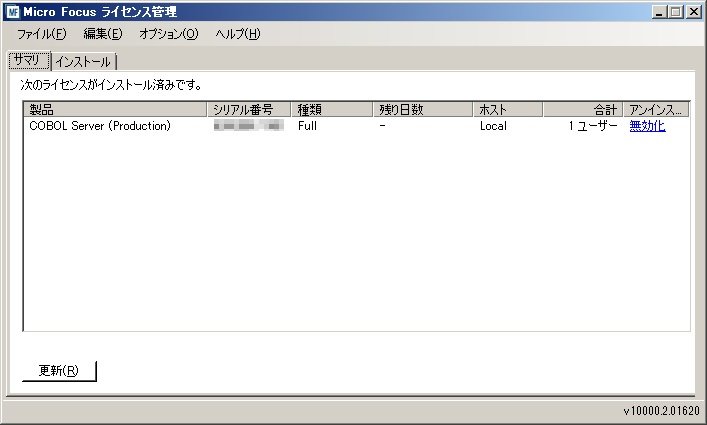Viewport: 707px width, 425px height.
Task: Maximize the ライセンス管理 window
Action: pyautogui.click(x=676, y=12)
